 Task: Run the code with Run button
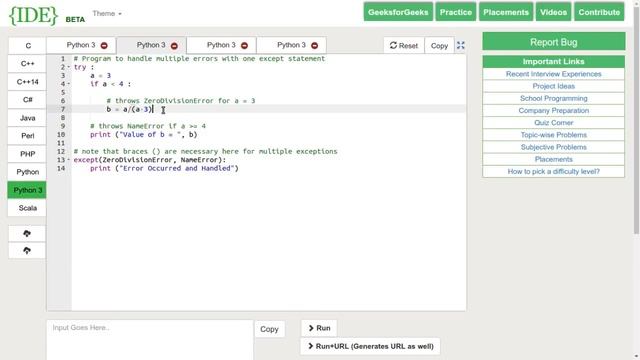tap(319, 328)
